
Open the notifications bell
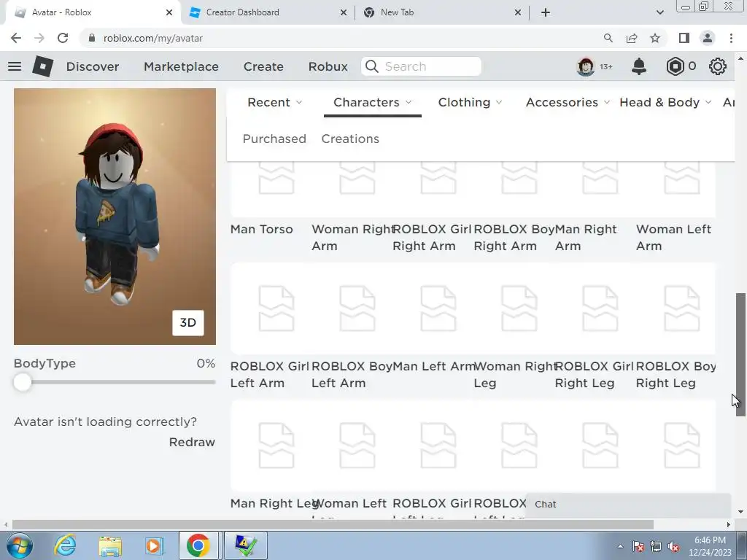point(639,66)
